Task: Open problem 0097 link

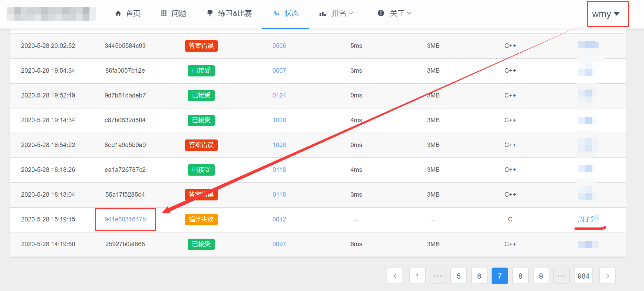Action: tap(279, 244)
